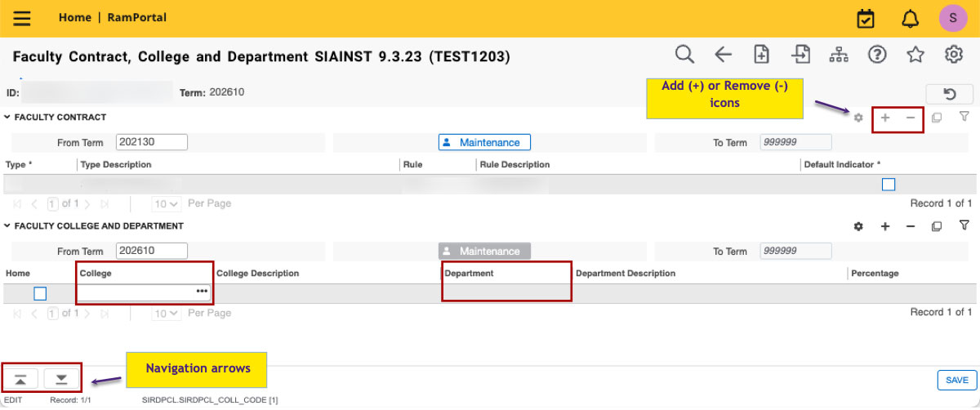This screenshot has height=410, width=980.
Task: Open the tools gear icon in the page toolbar
Action: (x=954, y=55)
